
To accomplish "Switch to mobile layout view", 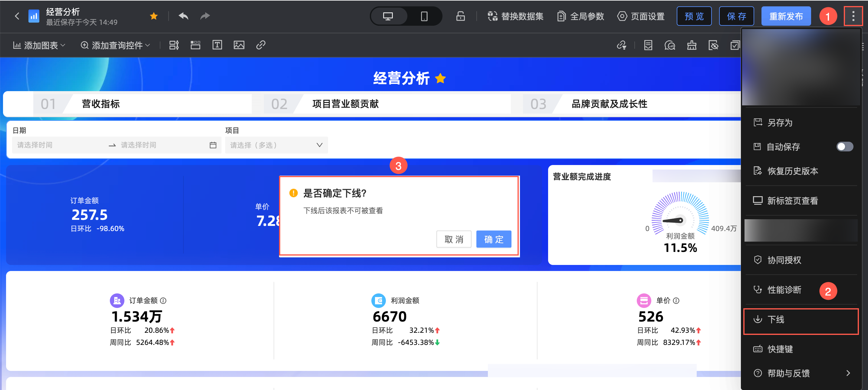I will pos(424,16).
